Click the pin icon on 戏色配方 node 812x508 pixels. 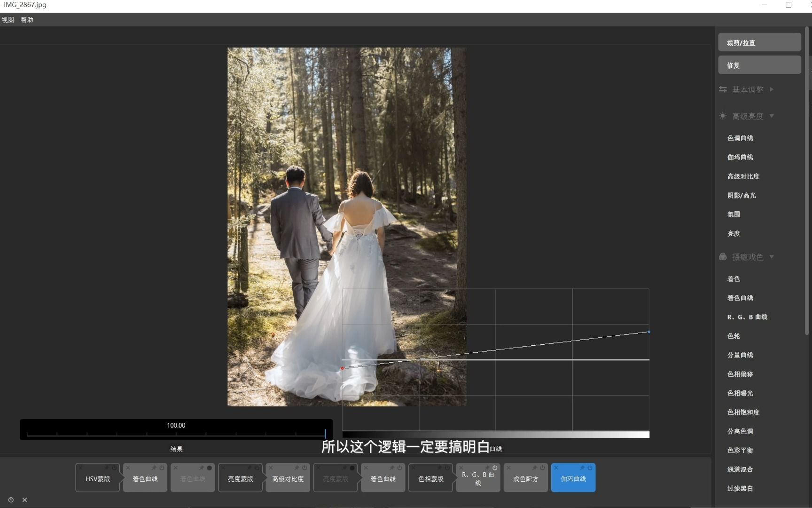(x=534, y=468)
